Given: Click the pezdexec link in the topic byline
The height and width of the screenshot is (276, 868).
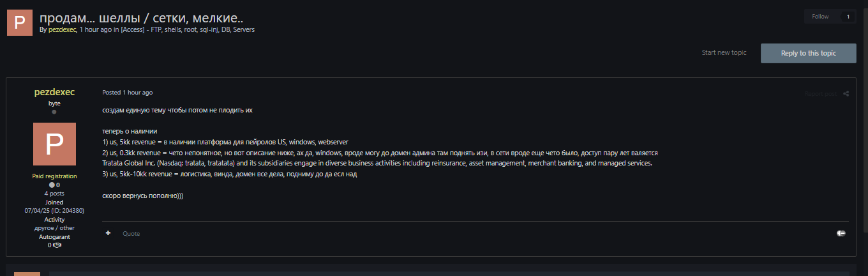Looking at the screenshot, I should [x=62, y=29].
